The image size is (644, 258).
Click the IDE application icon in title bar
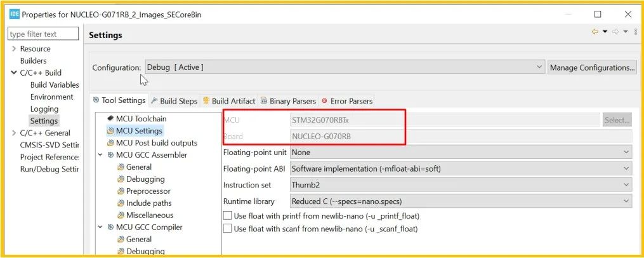(x=15, y=15)
